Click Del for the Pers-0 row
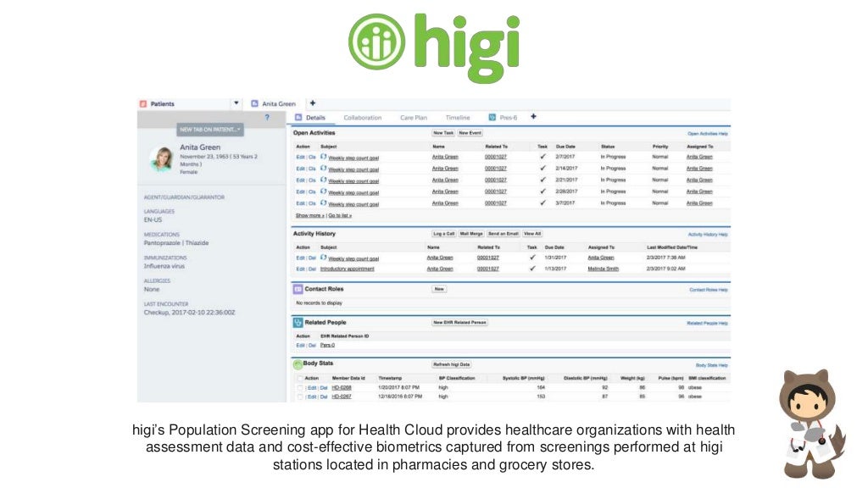This screenshot has width=868, height=488. coord(312,346)
